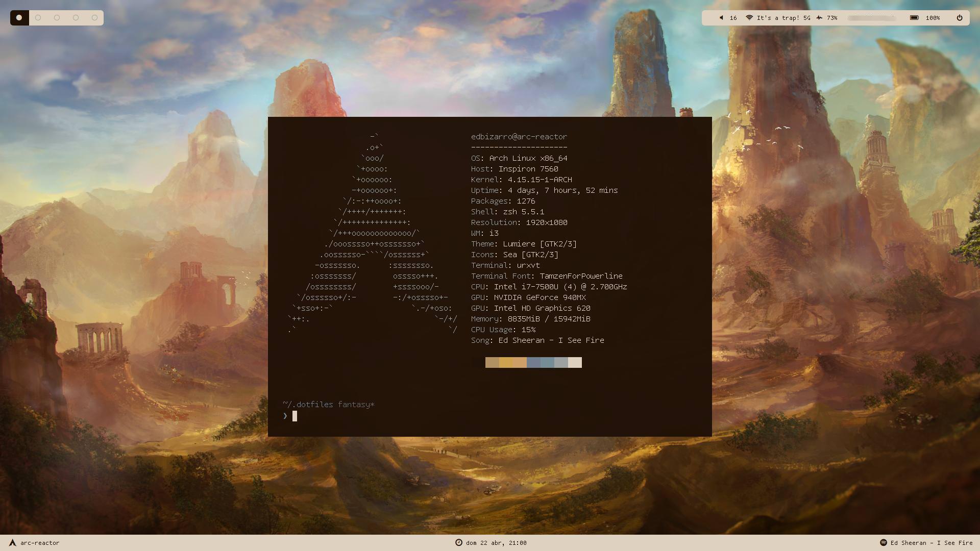Screen dimensions: 980x551
Task: Click the gray color block
Action: pos(561,362)
